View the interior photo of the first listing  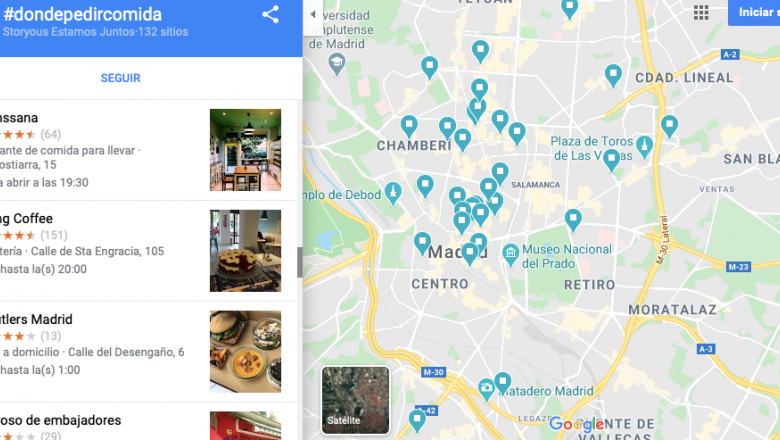click(x=245, y=150)
